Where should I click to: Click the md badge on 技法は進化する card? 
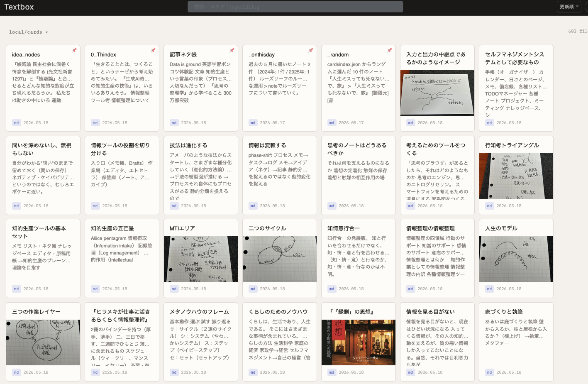coord(174,206)
